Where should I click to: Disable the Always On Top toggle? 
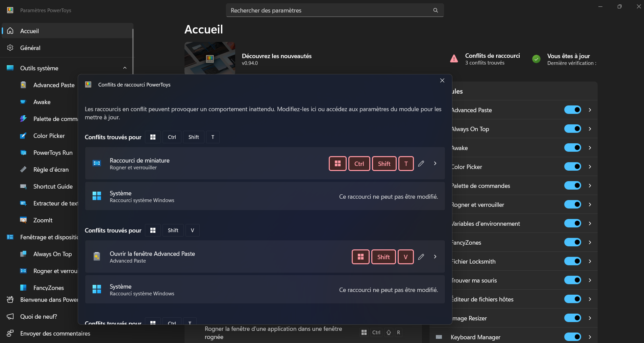tap(572, 129)
